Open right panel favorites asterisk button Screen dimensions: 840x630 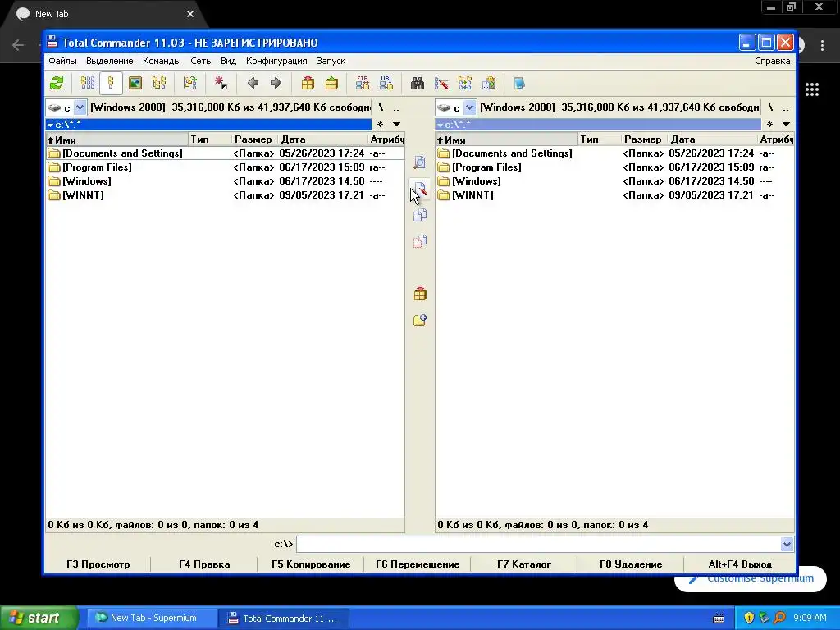pos(769,125)
